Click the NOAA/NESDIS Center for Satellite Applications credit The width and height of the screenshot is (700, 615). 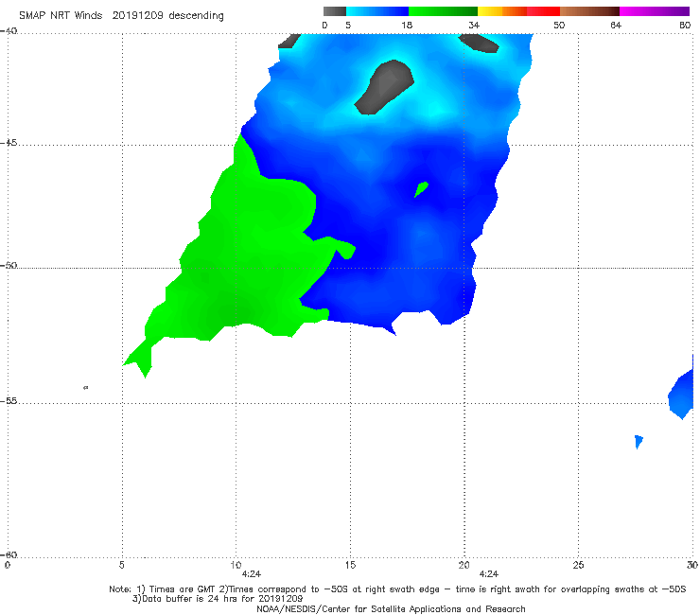pyautogui.click(x=391, y=609)
